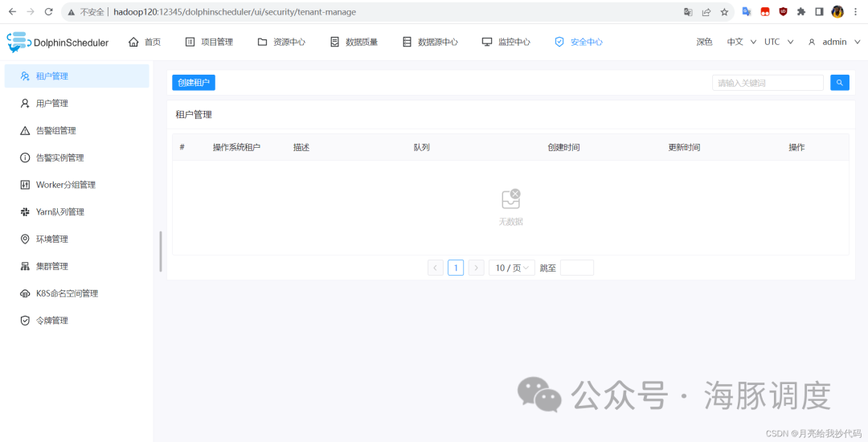This screenshot has height=442, width=868.
Task: Select 租户管理 in sidebar
Action: coord(77,76)
